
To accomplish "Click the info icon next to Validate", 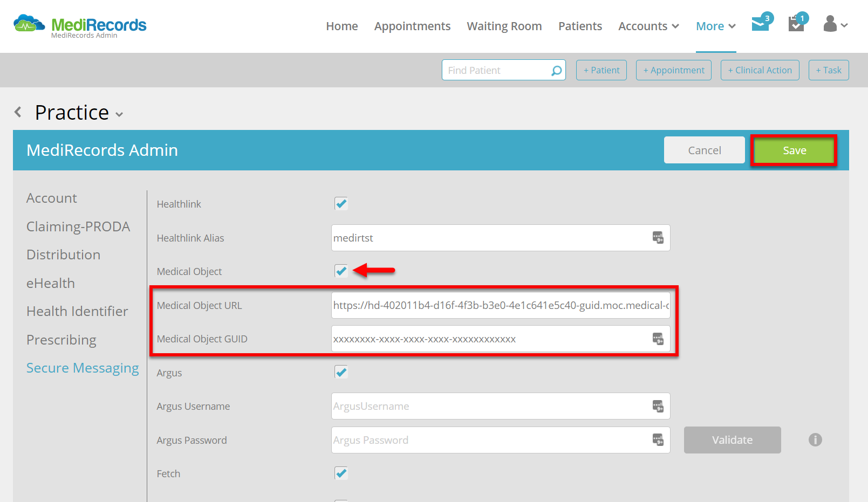I will tap(815, 440).
